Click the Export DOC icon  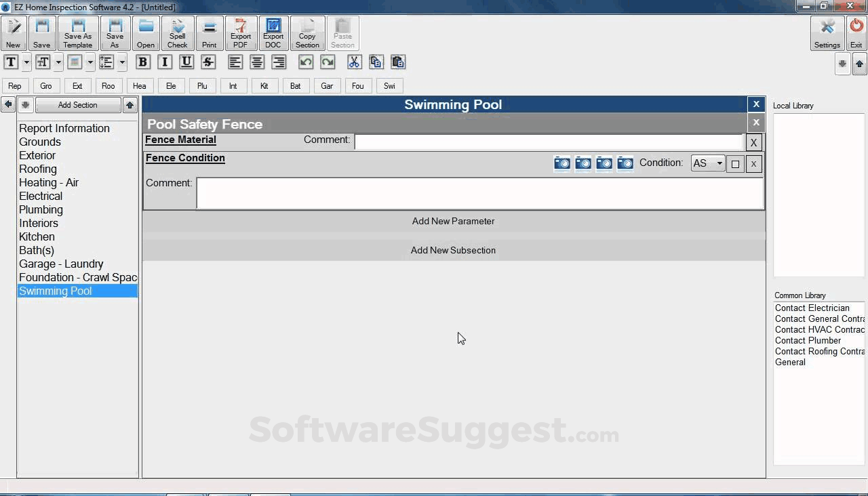(273, 32)
